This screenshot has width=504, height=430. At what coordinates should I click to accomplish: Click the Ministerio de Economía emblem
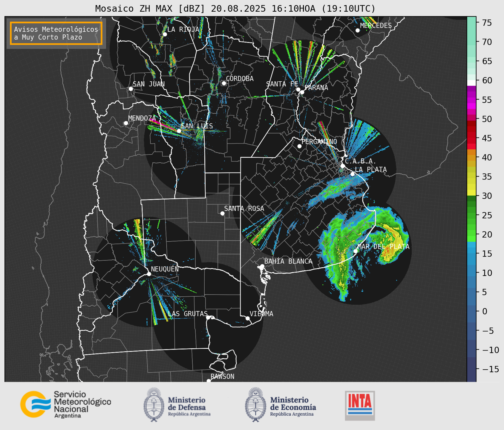coord(255,405)
